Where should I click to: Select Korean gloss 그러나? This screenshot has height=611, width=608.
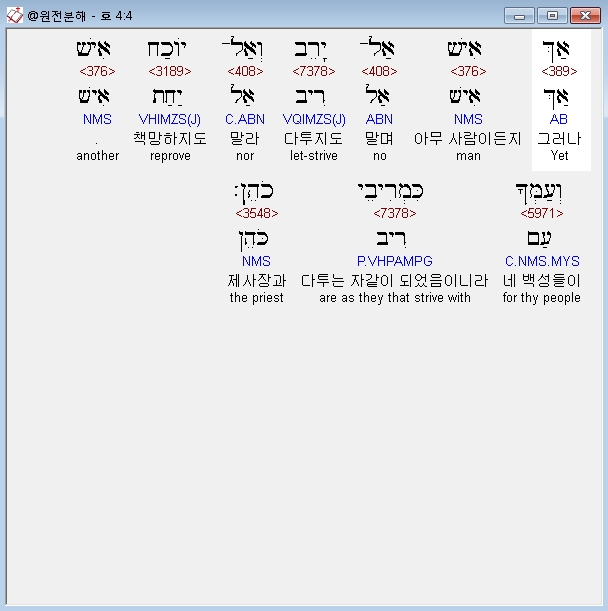[x=559, y=139]
